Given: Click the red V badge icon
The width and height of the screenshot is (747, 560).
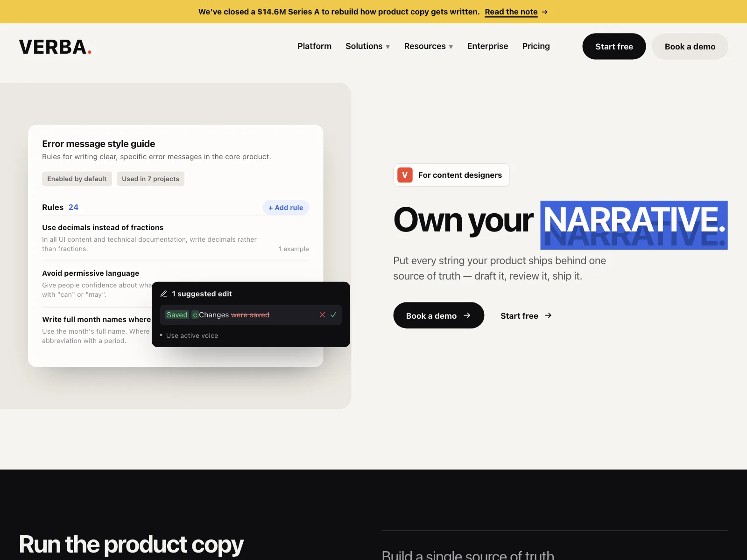Looking at the screenshot, I should (x=405, y=175).
